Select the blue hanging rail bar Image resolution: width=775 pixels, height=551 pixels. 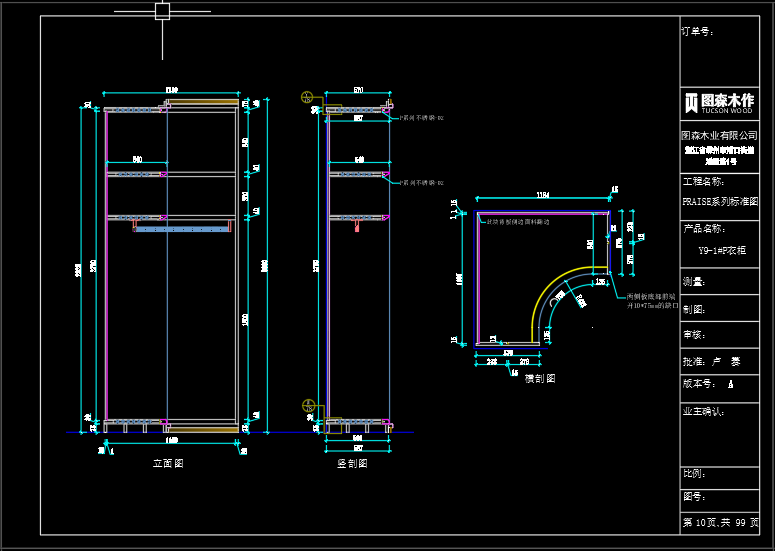[x=182, y=229]
